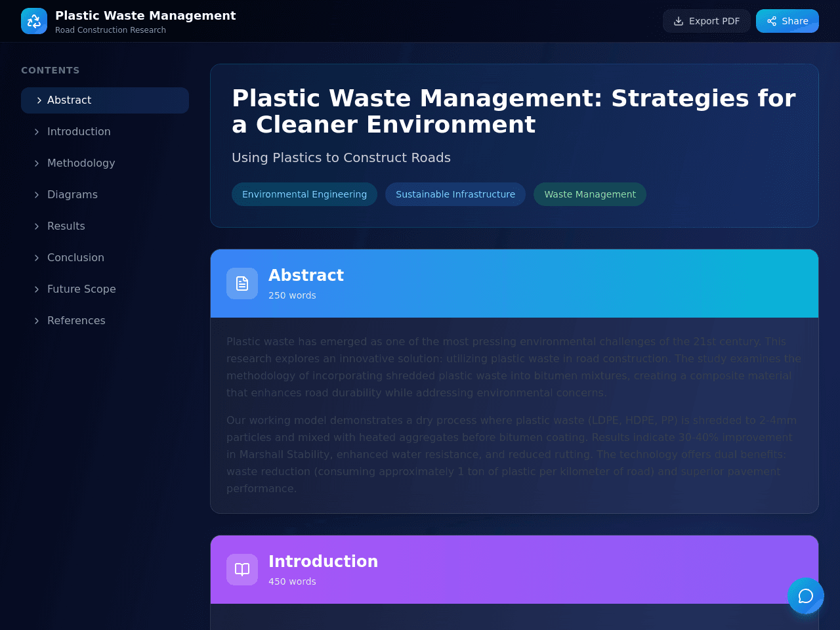Screen dimensions: 840x630
Task: Select Introduction in the contents sidebar
Action: pyautogui.click(x=105, y=132)
